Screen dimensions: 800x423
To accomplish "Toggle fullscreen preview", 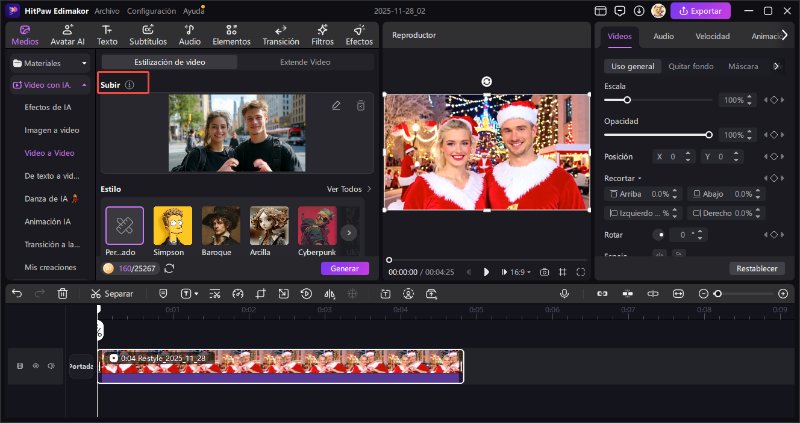I will point(581,272).
